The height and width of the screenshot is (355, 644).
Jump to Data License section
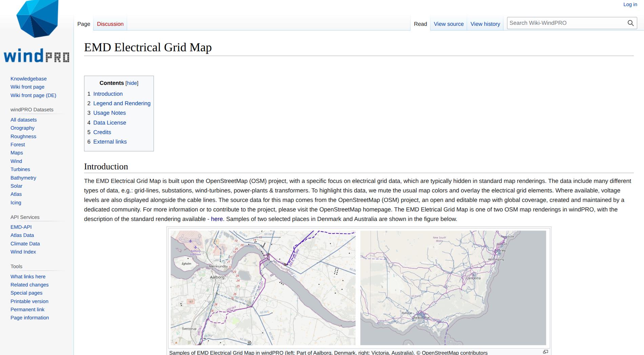(x=109, y=123)
